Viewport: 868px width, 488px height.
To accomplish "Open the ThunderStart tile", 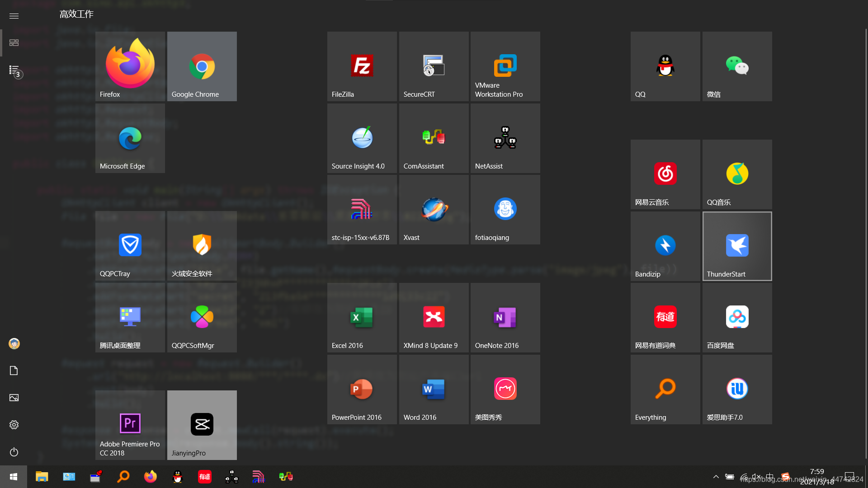I will tap(737, 246).
